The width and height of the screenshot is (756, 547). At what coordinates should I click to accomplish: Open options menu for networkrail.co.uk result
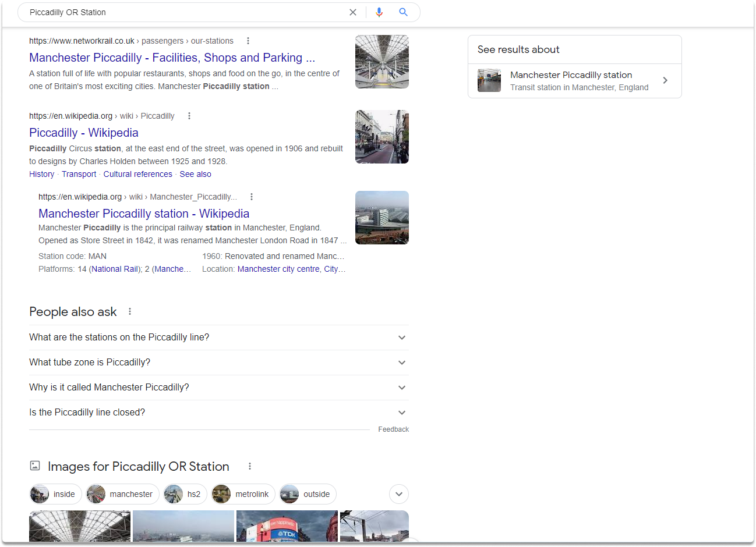(248, 41)
